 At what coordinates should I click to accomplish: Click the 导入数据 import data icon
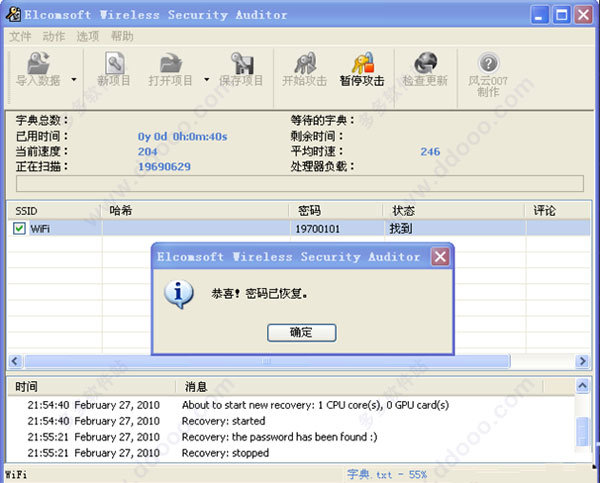click(x=38, y=63)
